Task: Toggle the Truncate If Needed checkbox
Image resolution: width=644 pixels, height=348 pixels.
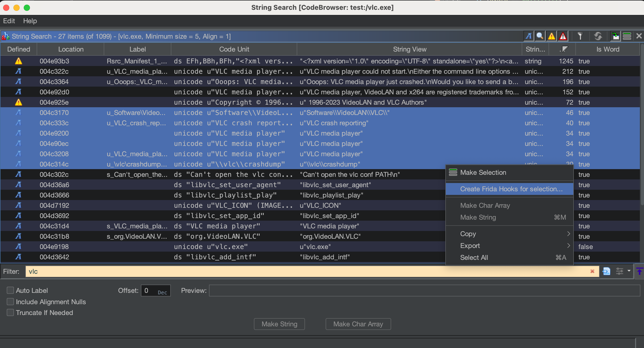Action: click(x=10, y=313)
